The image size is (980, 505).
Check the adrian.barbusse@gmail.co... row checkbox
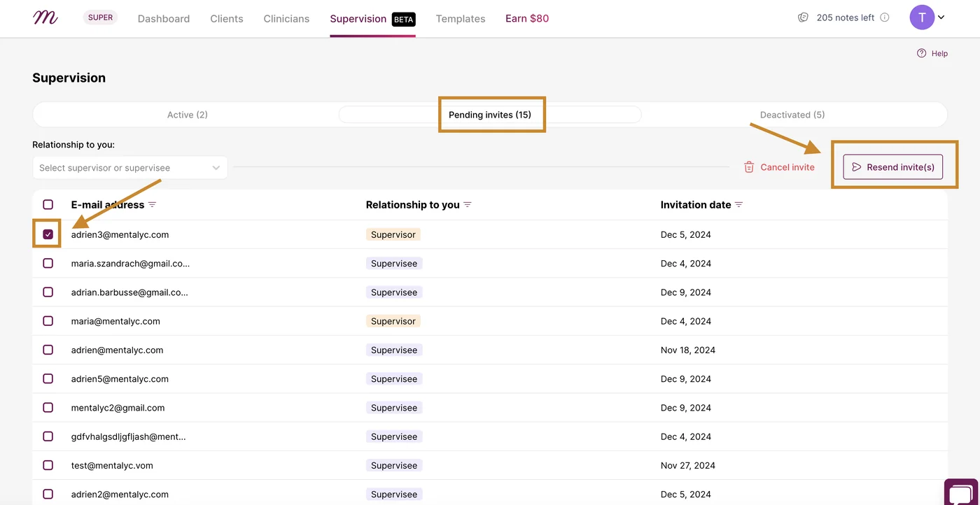[x=48, y=292]
